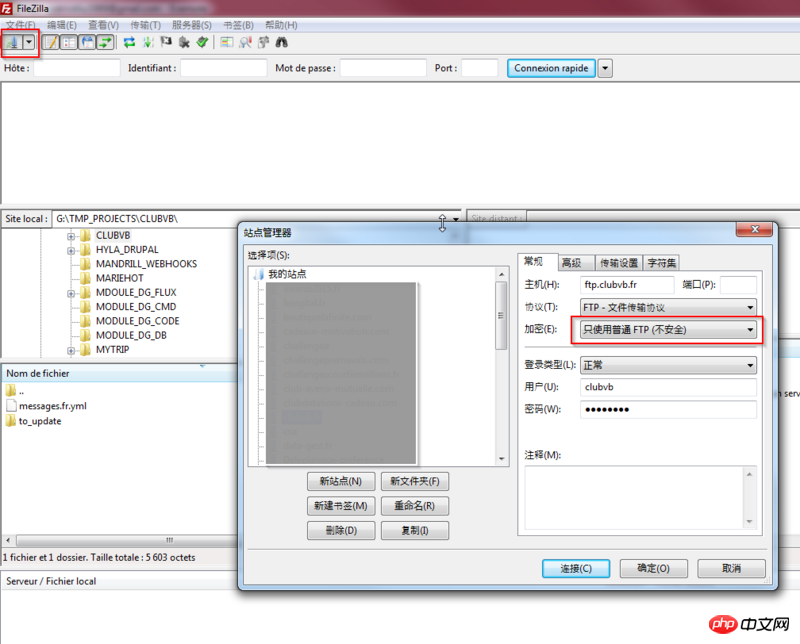
Task: Select the MODULE_DG_CODE folder
Action: pos(138,321)
